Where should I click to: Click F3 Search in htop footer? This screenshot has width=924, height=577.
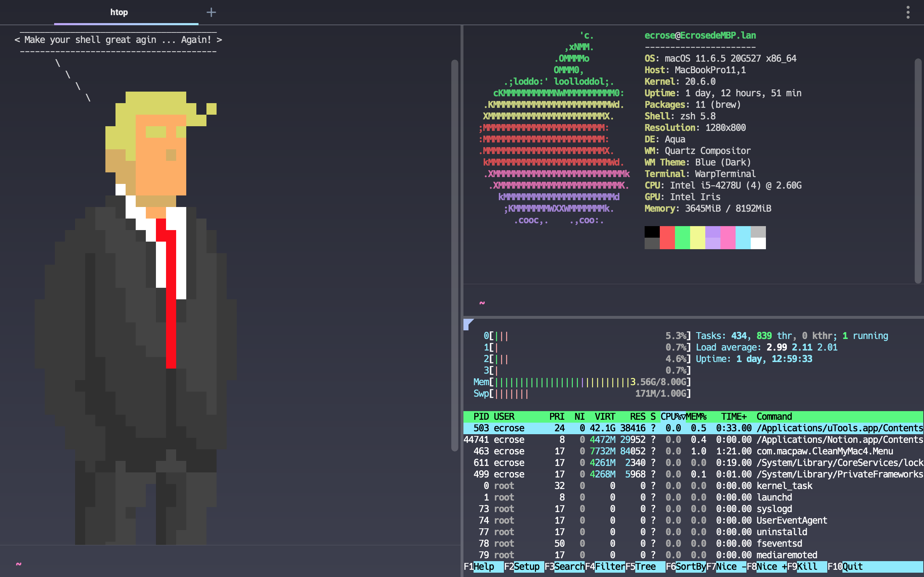pos(569,567)
